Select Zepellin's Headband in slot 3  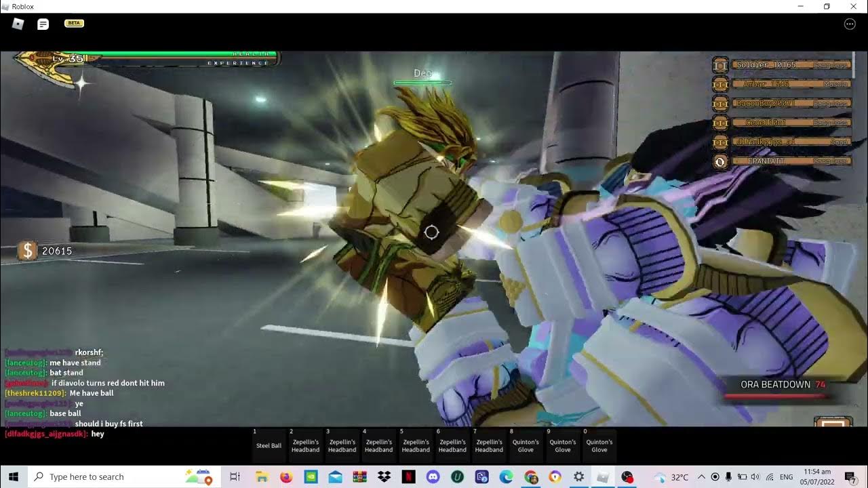click(342, 445)
